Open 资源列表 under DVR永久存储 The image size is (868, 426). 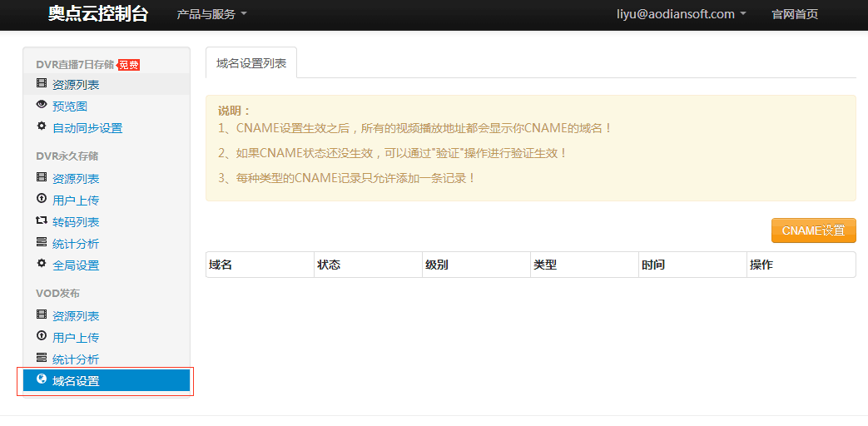coord(76,179)
